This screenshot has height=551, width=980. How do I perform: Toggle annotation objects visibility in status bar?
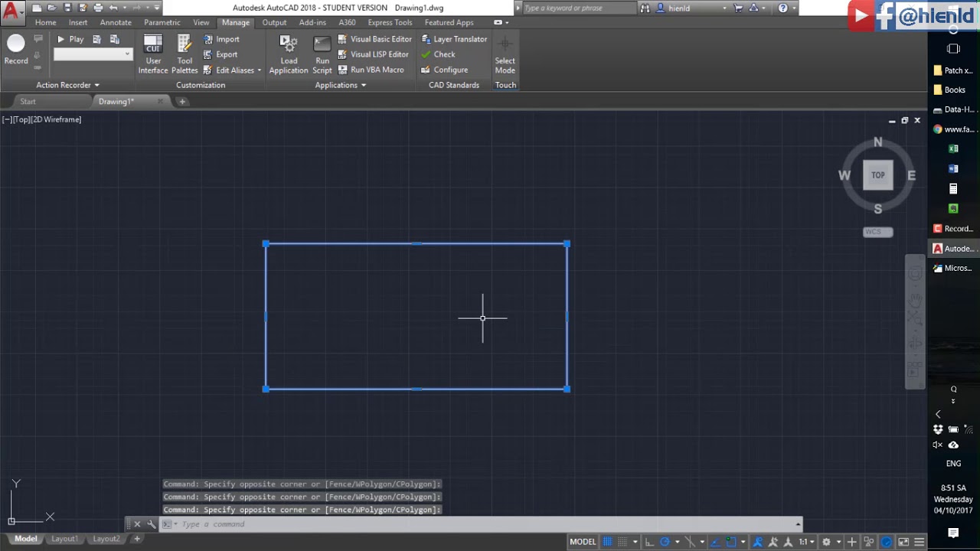tap(758, 542)
